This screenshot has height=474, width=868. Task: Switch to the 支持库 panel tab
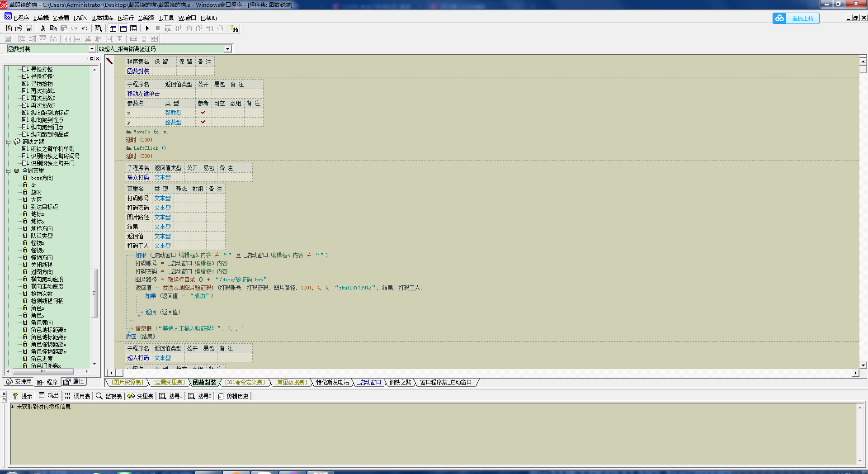point(19,382)
